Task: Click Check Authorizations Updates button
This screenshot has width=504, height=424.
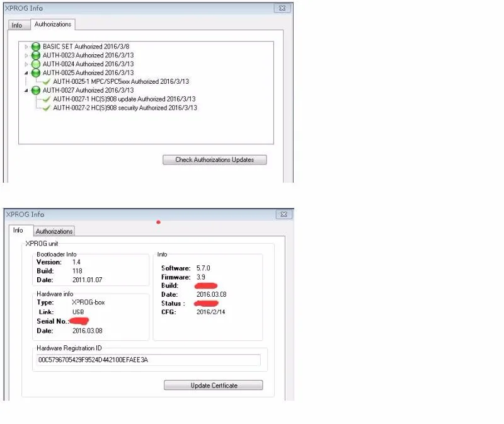Action: (214, 160)
